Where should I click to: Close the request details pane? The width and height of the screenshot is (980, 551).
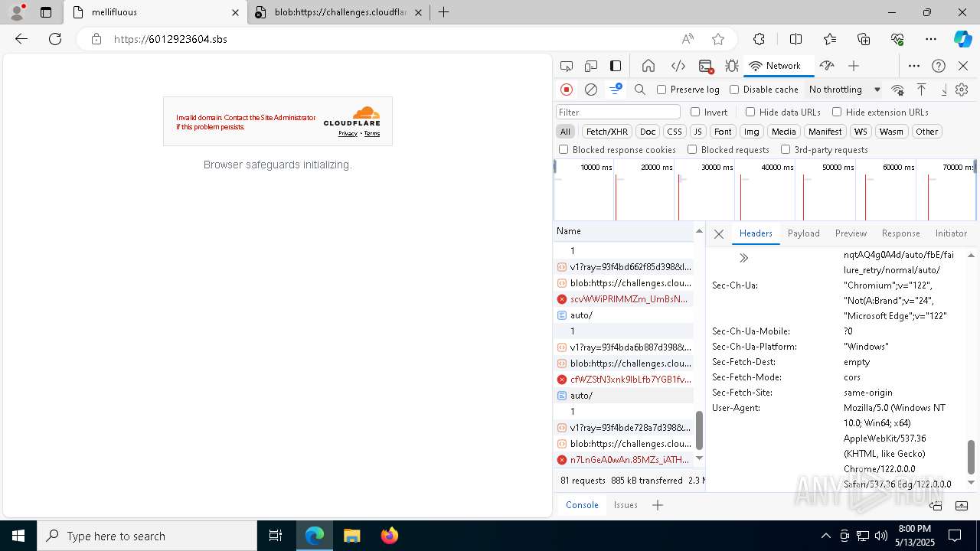click(x=719, y=234)
